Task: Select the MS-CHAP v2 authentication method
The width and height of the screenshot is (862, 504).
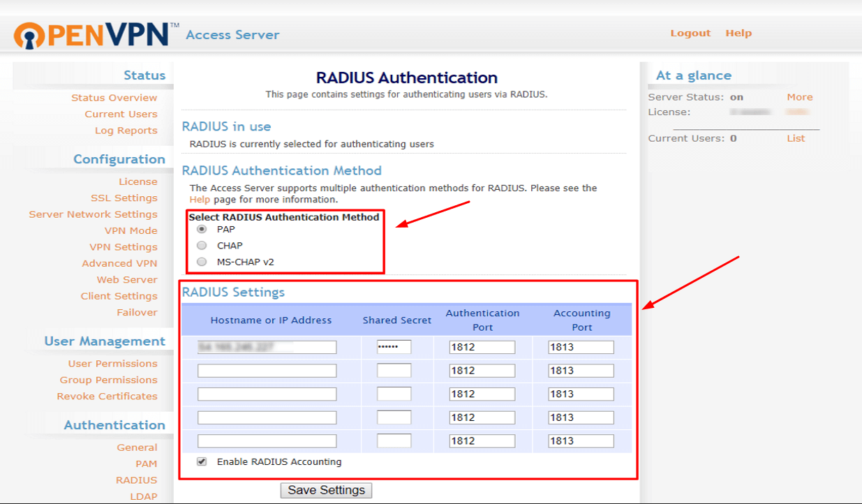Action: click(x=202, y=262)
